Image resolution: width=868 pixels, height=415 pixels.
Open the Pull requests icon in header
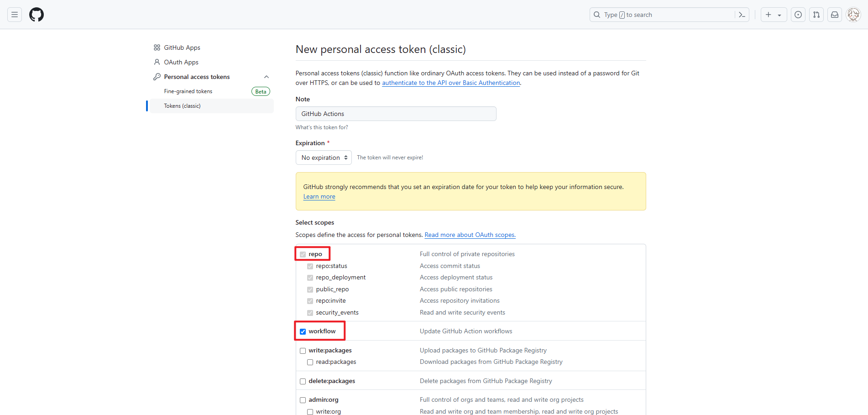point(816,15)
